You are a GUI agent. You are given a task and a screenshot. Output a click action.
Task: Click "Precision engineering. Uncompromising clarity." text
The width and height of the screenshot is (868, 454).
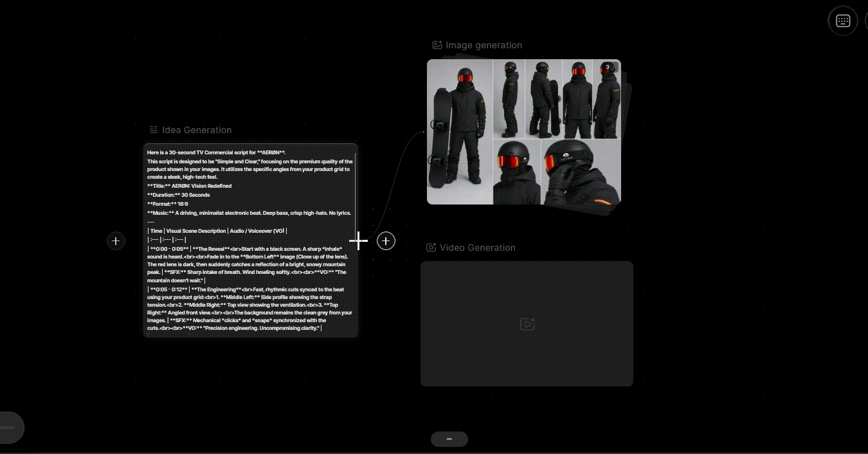click(x=260, y=328)
